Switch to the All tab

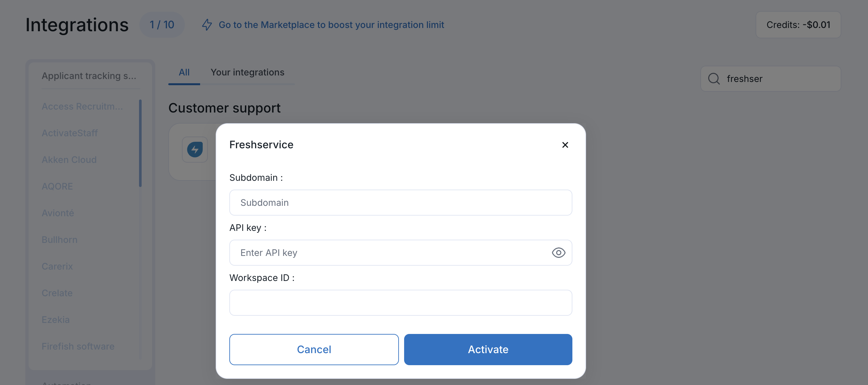184,72
